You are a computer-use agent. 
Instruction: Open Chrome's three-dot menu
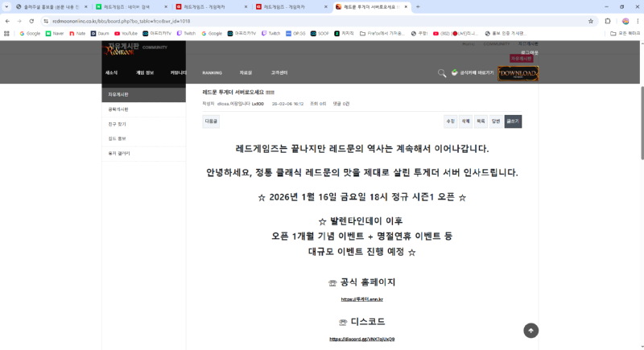click(x=636, y=21)
